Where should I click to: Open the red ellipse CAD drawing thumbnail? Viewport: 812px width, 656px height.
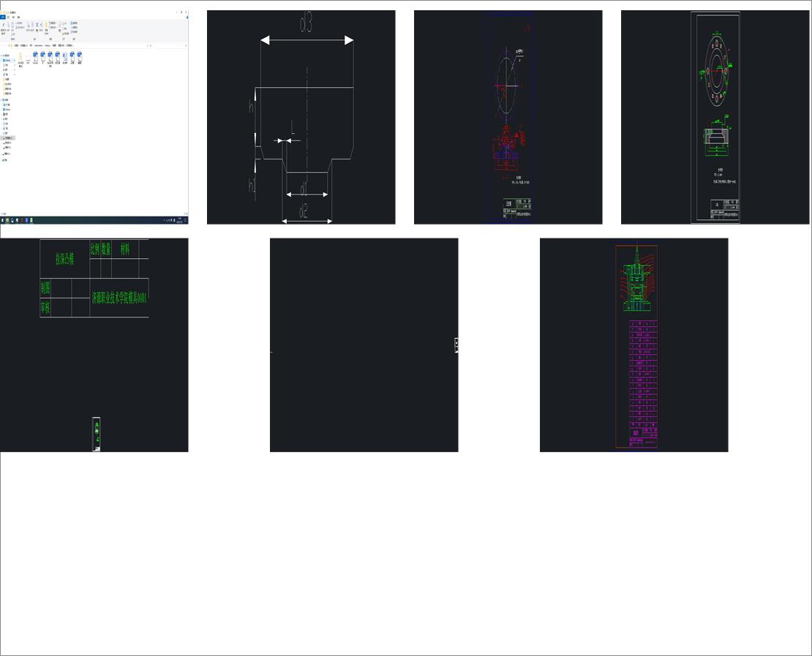pyautogui.click(x=508, y=117)
